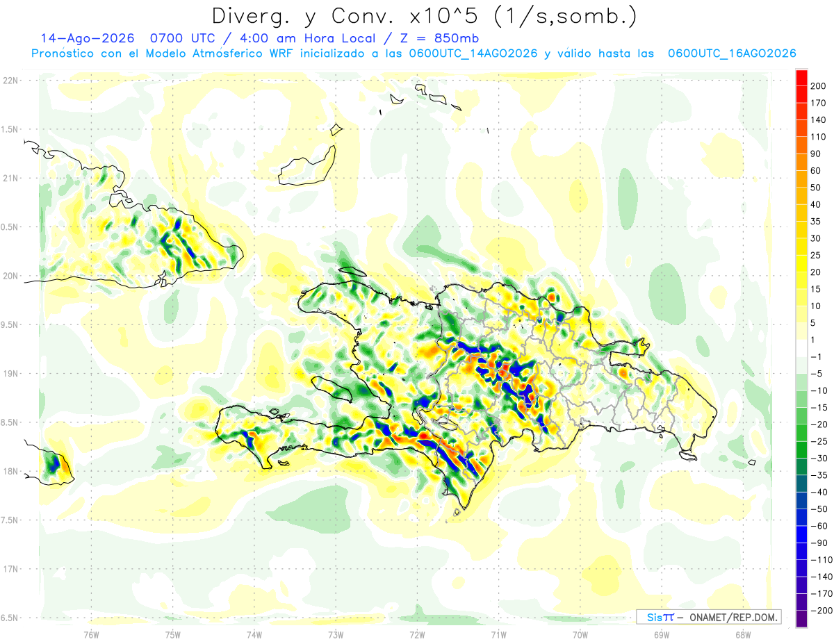834x644 pixels.
Task: Click the '21N' latitude label
Action: pos(10,179)
